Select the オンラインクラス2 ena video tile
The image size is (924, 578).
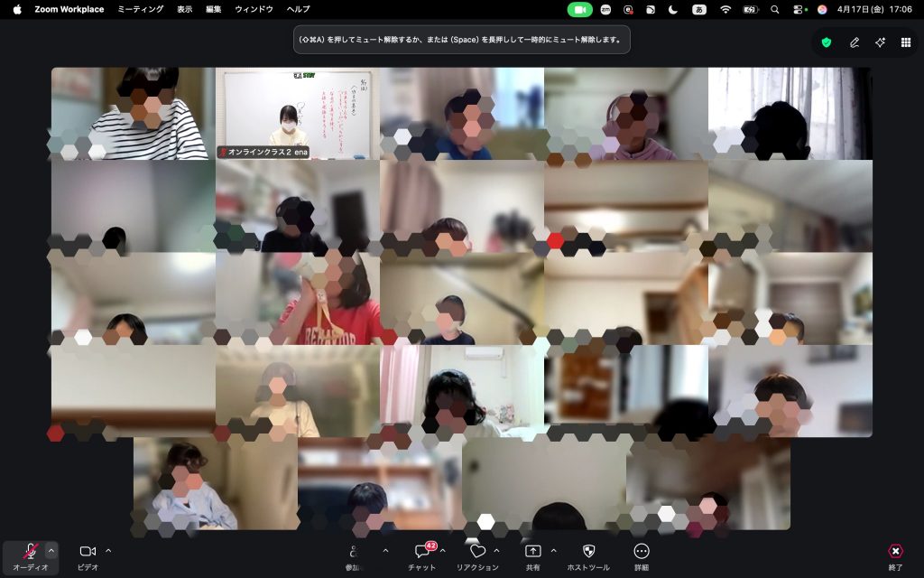click(x=298, y=113)
